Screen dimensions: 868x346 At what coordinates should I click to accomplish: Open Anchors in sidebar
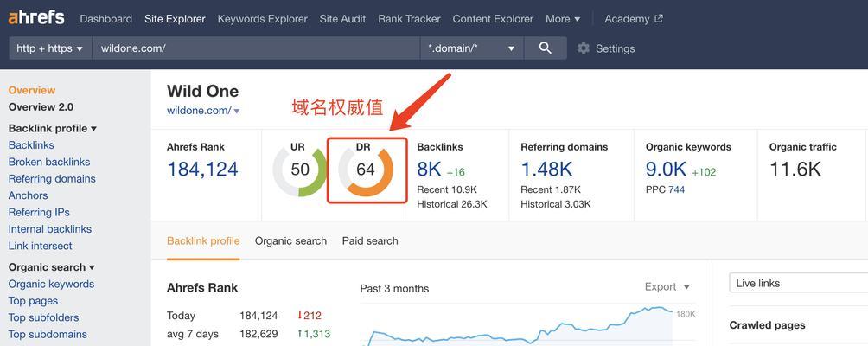pos(28,195)
